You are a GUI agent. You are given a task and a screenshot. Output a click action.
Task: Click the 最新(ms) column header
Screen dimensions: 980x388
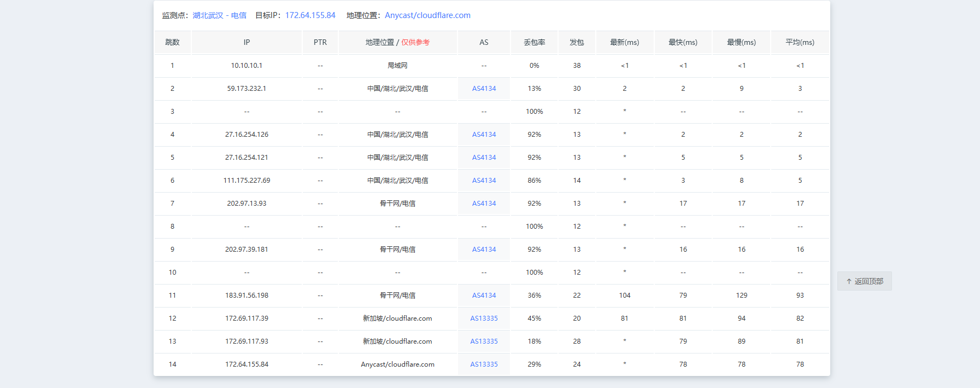(625, 42)
